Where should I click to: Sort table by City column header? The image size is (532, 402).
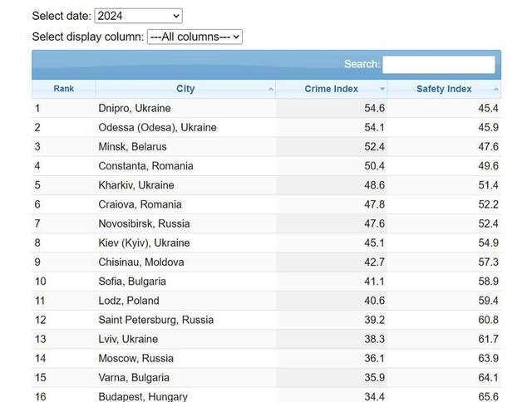point(185,89)
